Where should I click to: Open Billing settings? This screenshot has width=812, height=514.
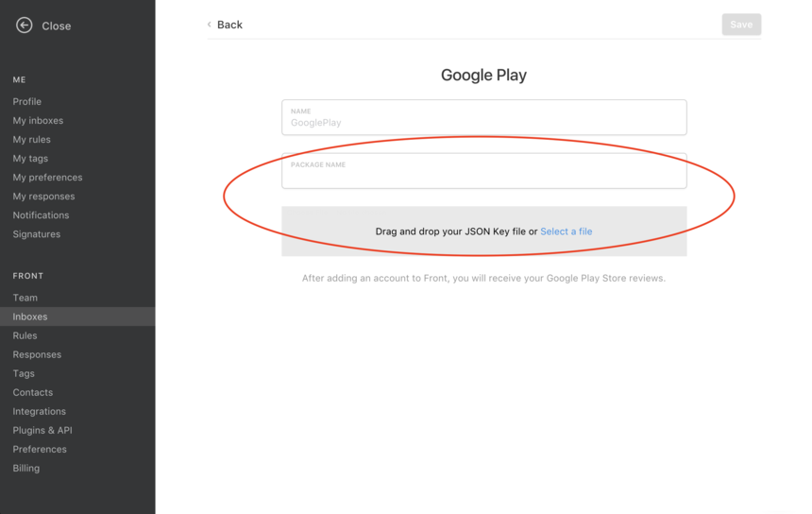click(x=25, y=468)
